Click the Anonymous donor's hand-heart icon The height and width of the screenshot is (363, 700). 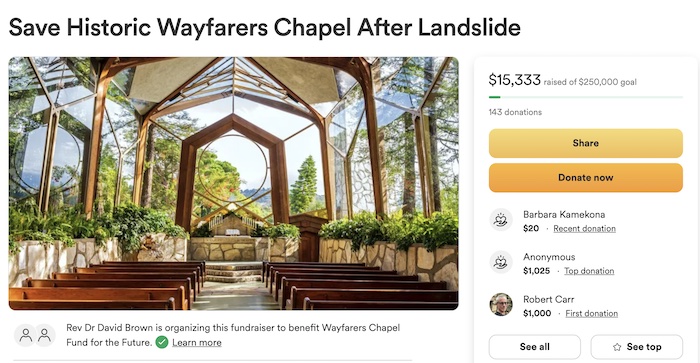pos(500,262)
